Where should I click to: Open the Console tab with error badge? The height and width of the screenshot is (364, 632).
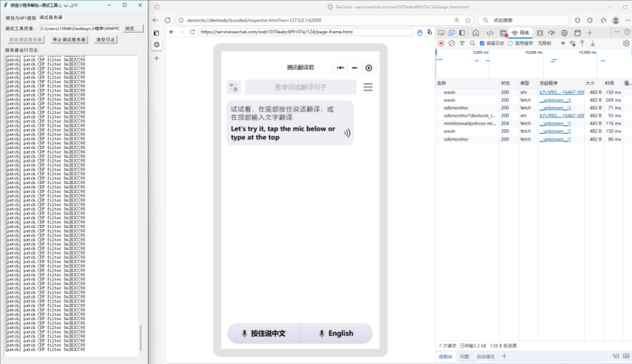pos(503,33)
